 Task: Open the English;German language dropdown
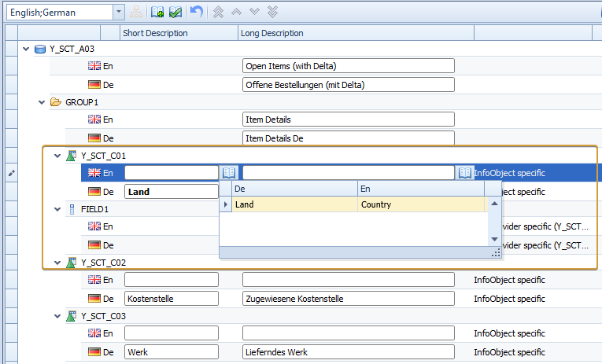pos(118,13)
